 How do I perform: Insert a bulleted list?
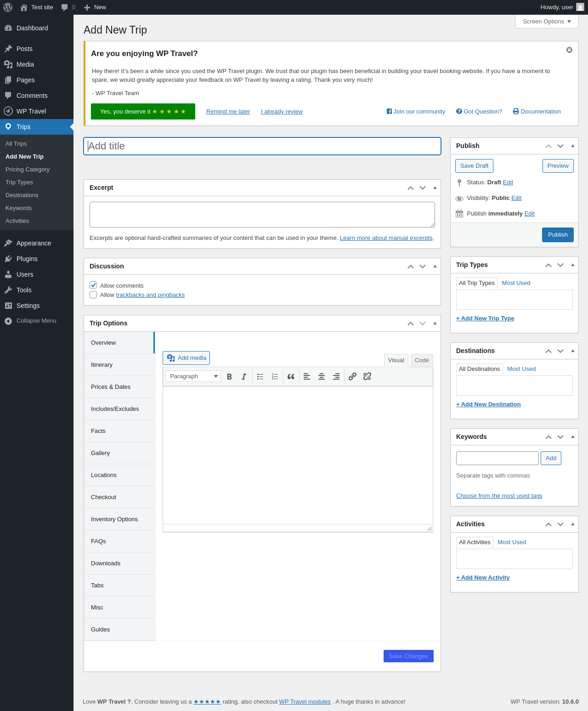pos(260,376)
